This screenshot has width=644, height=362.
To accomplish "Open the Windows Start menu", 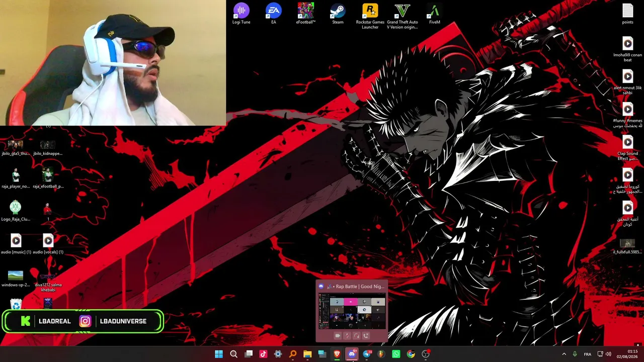I will (x=219, y=354).
